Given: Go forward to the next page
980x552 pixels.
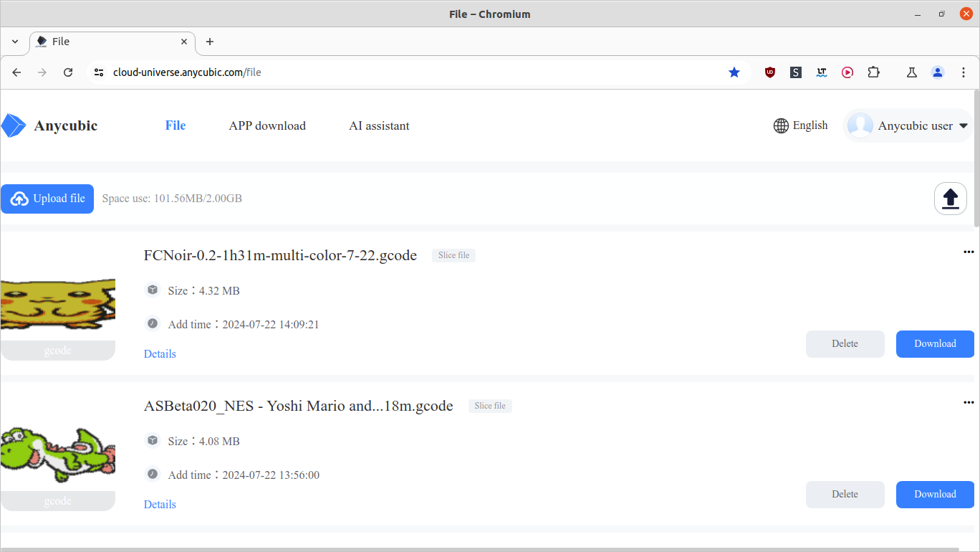Looking at the screenshot, I should tap(42, 72).
